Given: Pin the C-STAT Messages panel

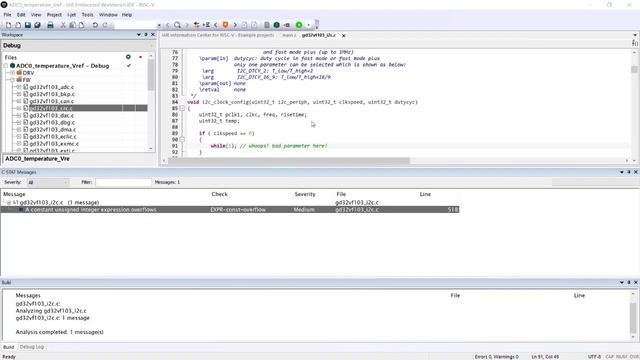Looking at the screenshot, I should pyautogui.click(x=629, y=172).
